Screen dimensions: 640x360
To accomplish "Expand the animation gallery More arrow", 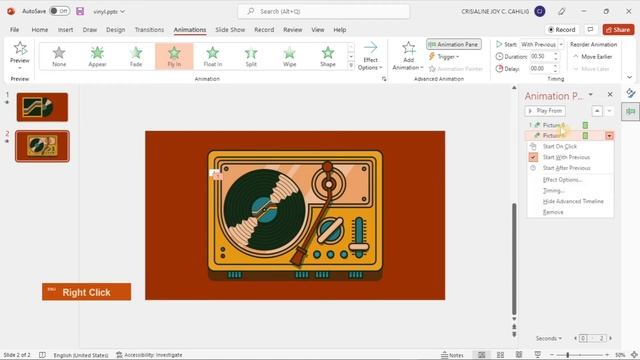I will pos(351,65).
